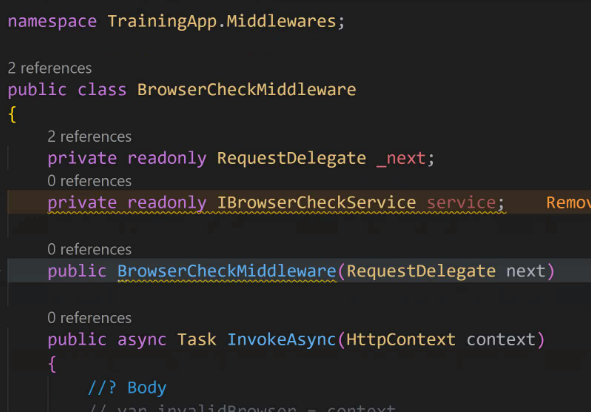591x412 pixels.
Task: Open the "2 references" CodeLens above _next field
Action: pos(90,136)
